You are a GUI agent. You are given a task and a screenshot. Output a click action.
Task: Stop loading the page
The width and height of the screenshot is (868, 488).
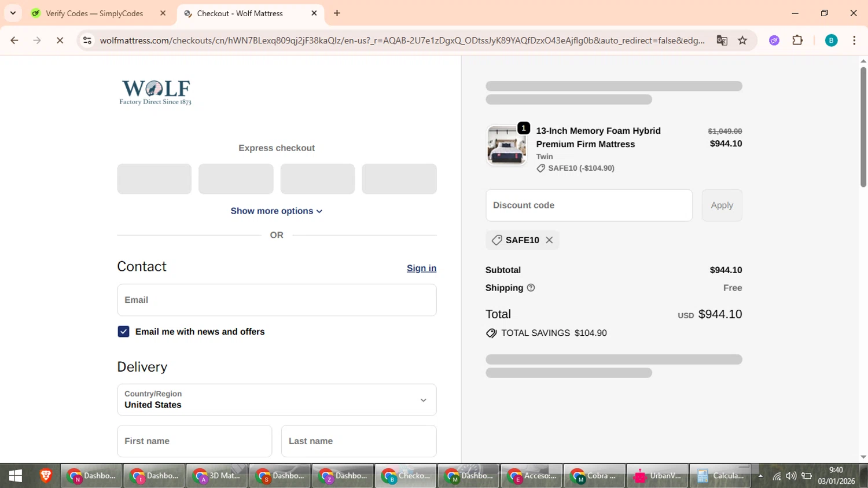click(60, 41)
